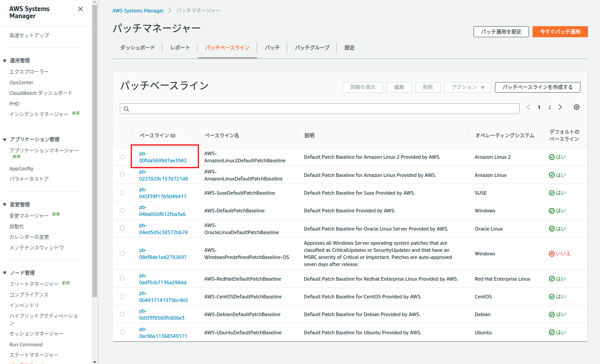Click the 今すぐパッチ適用 button

[x=560, y=32]
